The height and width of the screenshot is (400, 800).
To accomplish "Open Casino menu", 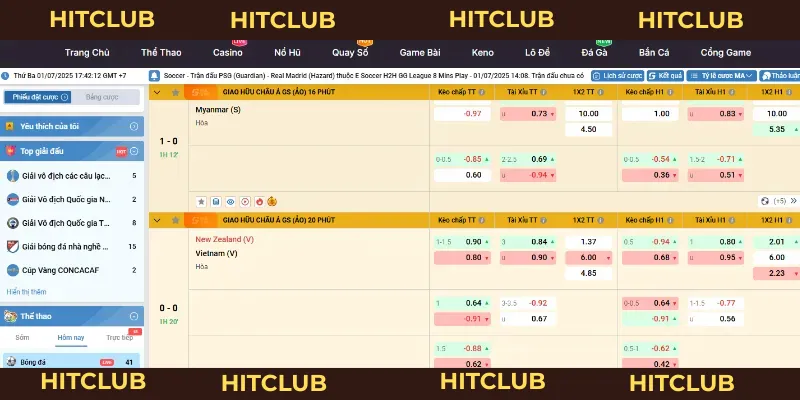I will point(228,53).
